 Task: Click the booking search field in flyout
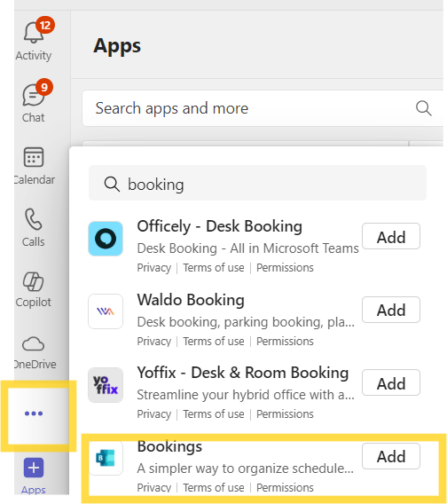[257, 183]
